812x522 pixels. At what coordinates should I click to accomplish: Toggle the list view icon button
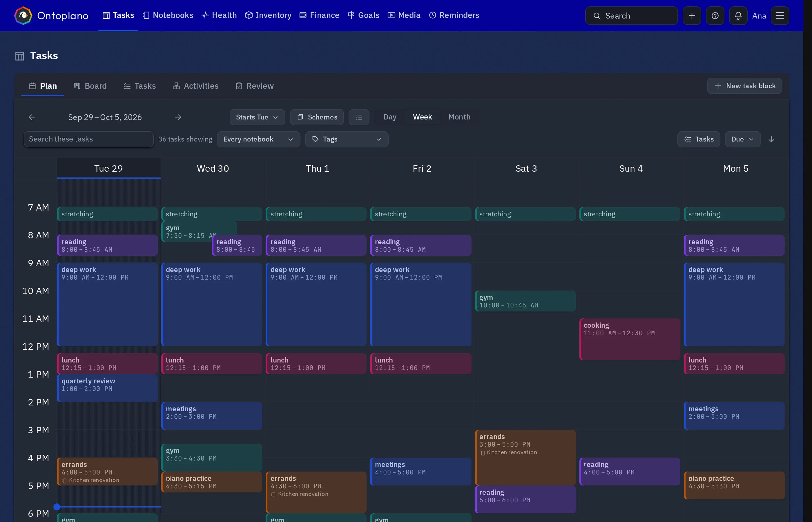tap(358, 117)
